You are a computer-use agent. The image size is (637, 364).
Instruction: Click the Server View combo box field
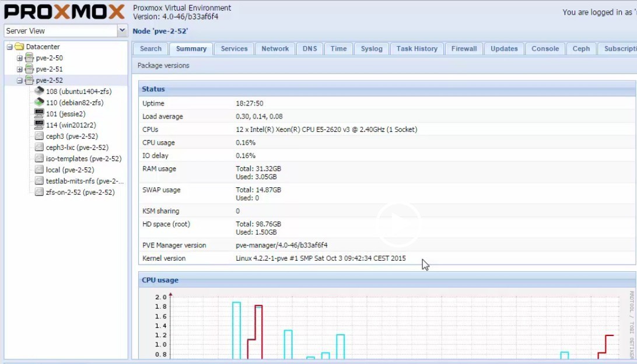(x=61, y=30)
